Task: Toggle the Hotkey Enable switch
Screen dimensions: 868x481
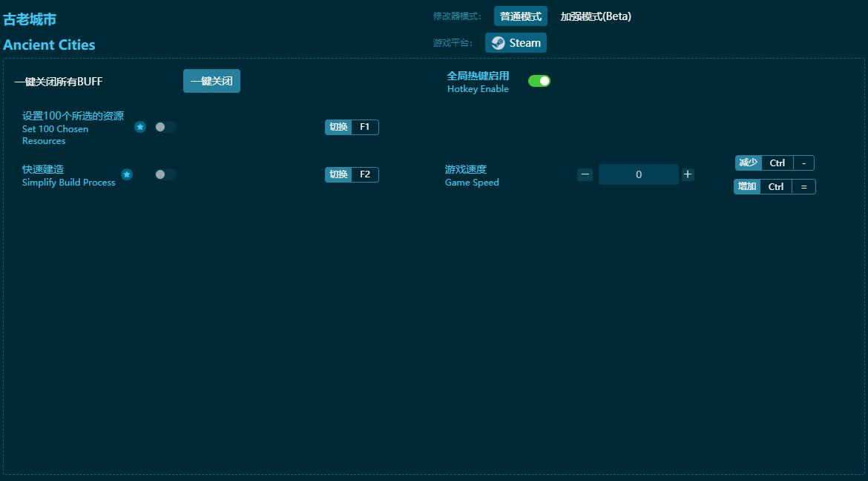Action: (539, 81)
